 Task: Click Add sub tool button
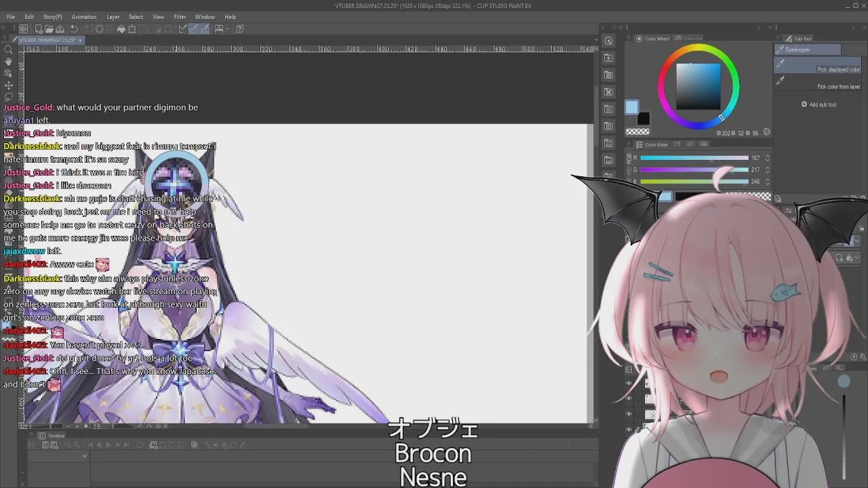[818, 104]
